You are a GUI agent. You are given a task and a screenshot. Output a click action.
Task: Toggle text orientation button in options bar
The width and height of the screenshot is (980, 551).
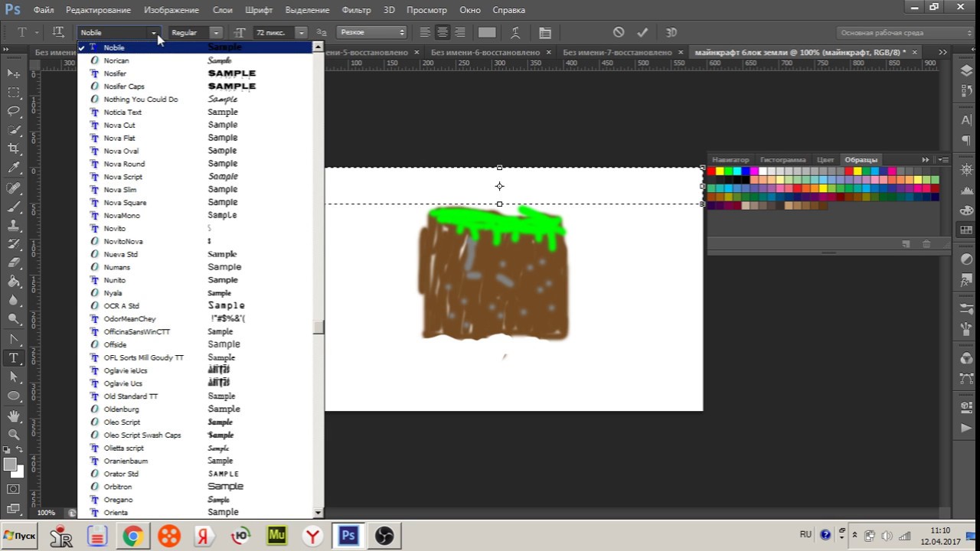click(x=58, y=32)
